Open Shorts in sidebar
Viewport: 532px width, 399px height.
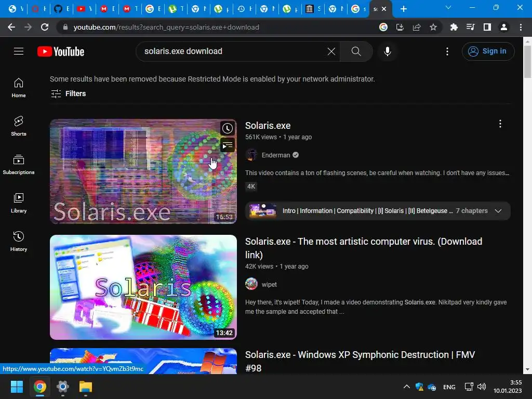[19, 126]
